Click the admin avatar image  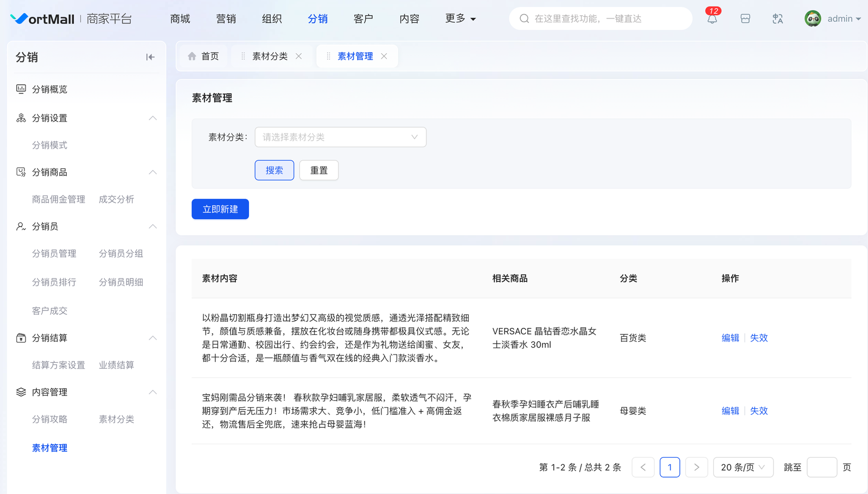pyautogui.click(x=812, y=19)
